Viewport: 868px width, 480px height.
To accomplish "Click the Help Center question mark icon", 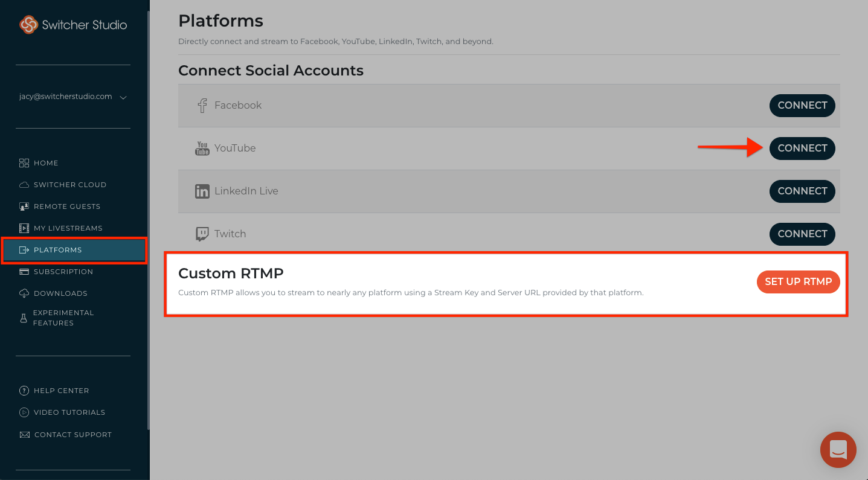I will pos(24,391).
